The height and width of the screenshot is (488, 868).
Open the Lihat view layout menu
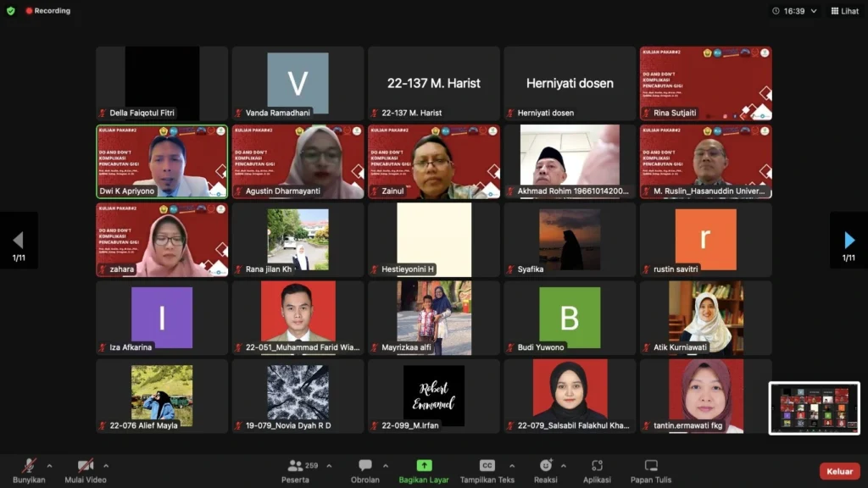[845, 11]
